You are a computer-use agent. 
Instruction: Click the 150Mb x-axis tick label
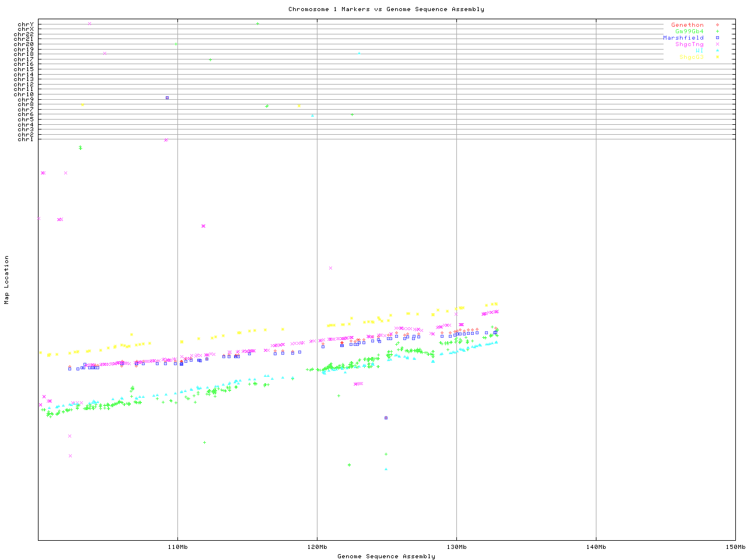tap(735, 547)
